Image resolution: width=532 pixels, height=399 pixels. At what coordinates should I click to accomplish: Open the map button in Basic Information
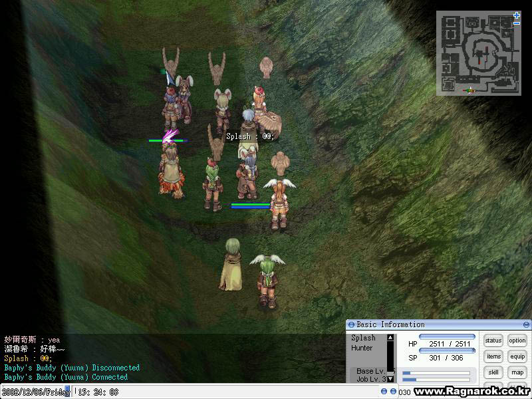[x=517, y=372]
